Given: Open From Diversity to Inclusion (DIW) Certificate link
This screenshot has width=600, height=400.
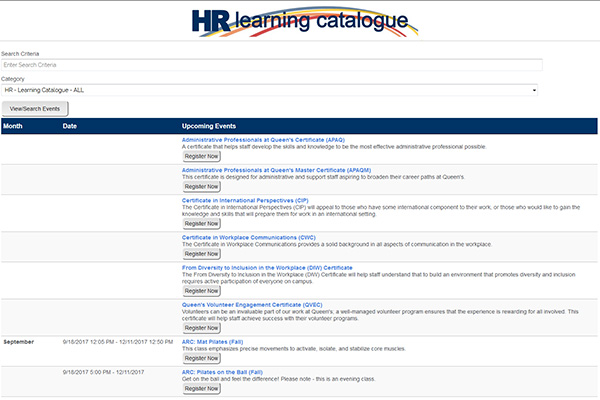Looking at the screenshot, I should (267, 268).
